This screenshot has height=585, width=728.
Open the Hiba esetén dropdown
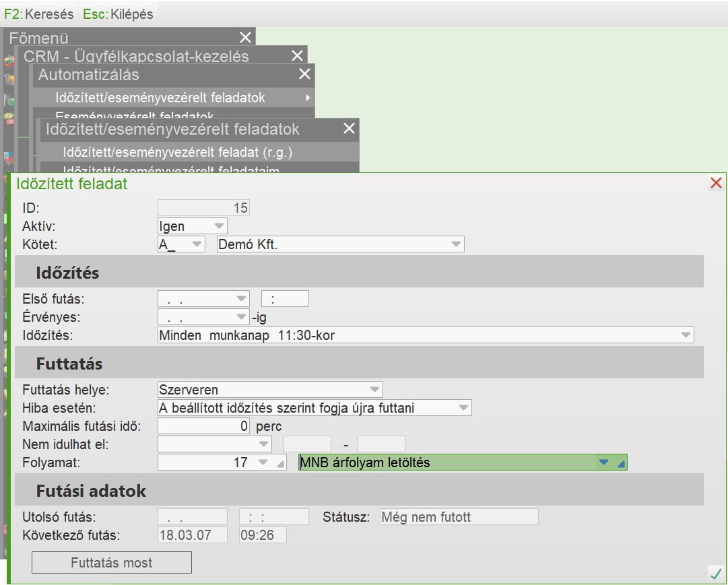point(463,408)
